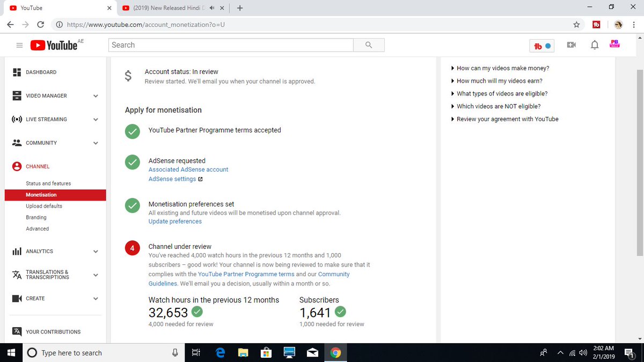Open the Associated AdSense account link
The image size is (644, 362).
point(188,169)
